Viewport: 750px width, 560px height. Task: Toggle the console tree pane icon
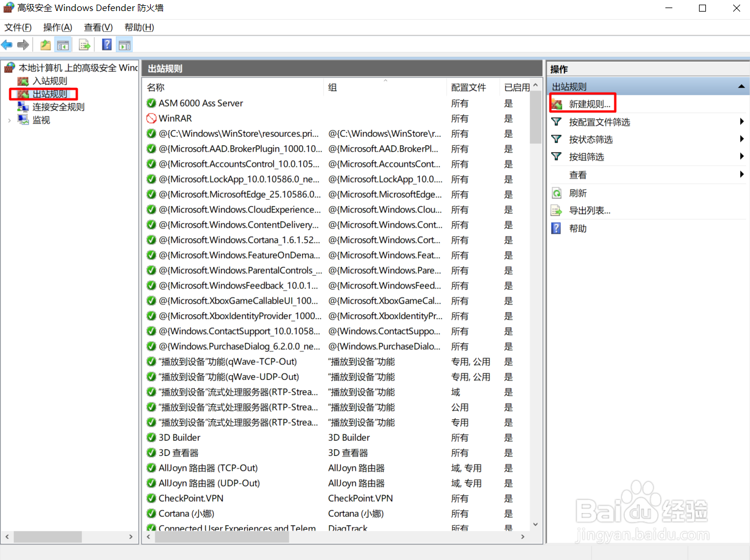(63, 45)
